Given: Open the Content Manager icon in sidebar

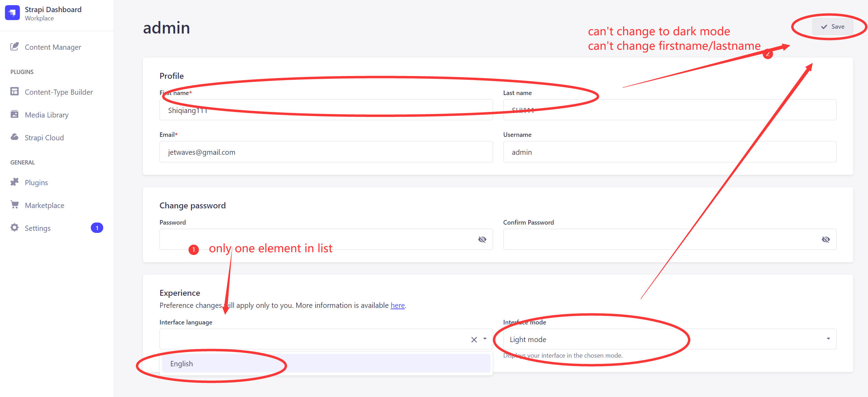Looking at the screenshot, I should point(15,47).
